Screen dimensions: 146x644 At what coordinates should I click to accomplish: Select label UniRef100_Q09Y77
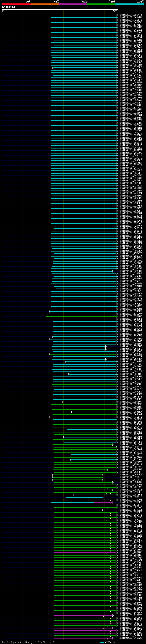pos(131,389)
